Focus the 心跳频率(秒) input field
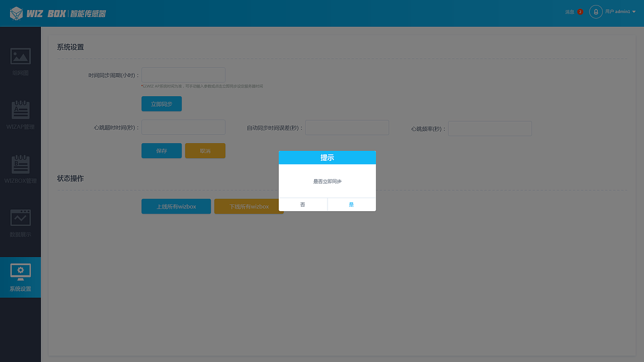The width and height of the screenshot is (644, 362). click(490, 128)
